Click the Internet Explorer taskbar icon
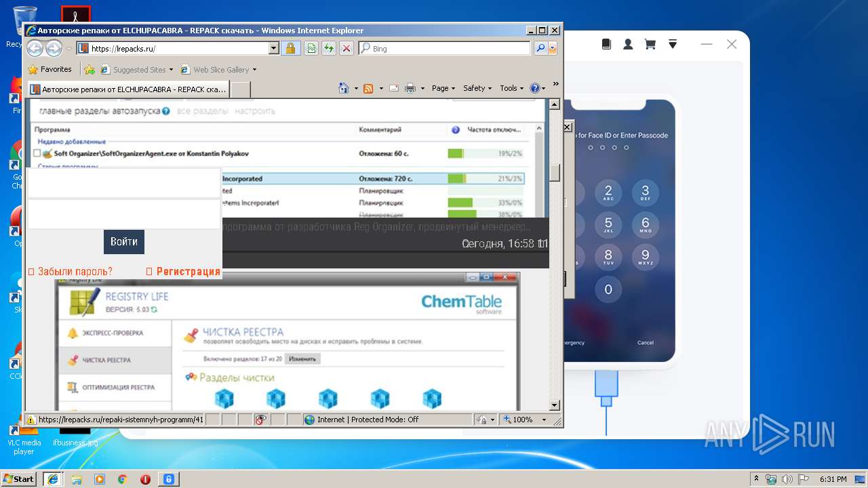 53,479
